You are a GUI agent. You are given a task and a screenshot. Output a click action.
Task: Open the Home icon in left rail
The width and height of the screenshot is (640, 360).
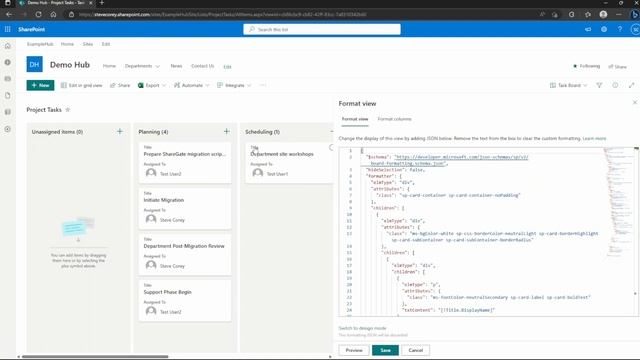click(x=8, y=46)
